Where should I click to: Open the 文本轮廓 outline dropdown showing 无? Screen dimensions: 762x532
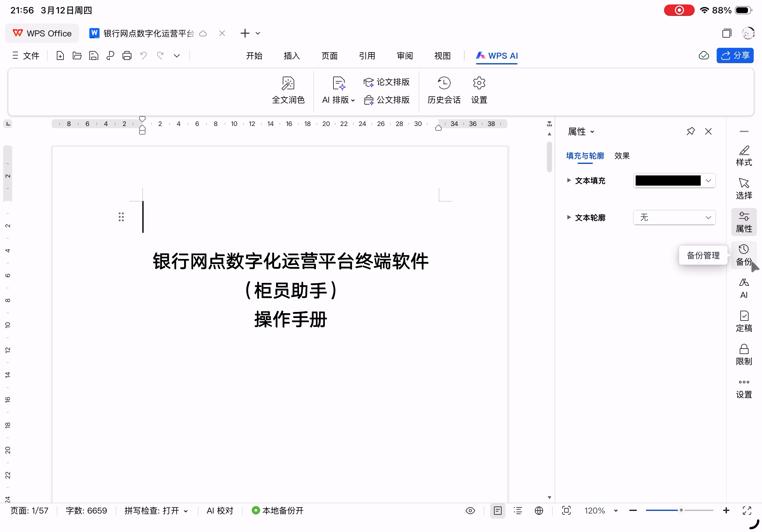click(674, 218)
